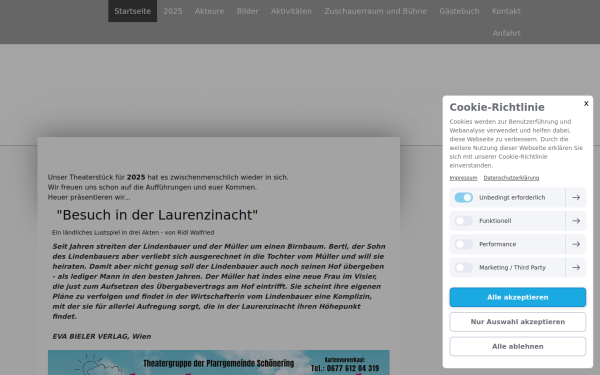Visit the Gästebuch page
The width and height of the screenshot is (600, 375).
point(459,11)
